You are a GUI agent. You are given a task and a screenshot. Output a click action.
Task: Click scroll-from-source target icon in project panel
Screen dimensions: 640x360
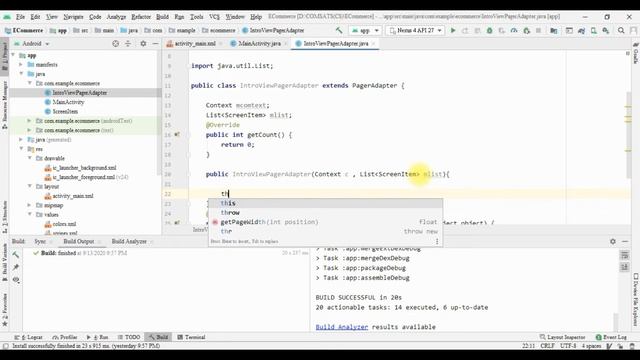click(x=116, y=43)
